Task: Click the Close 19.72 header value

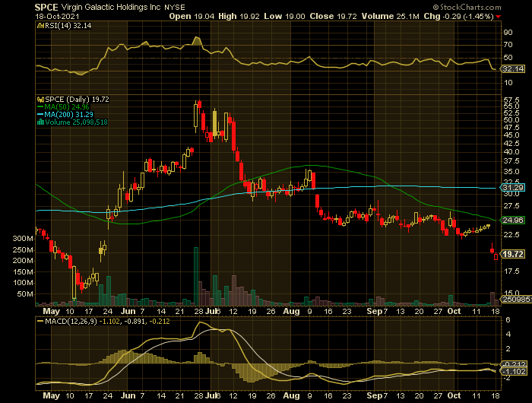Action: [x=333, y=16]
